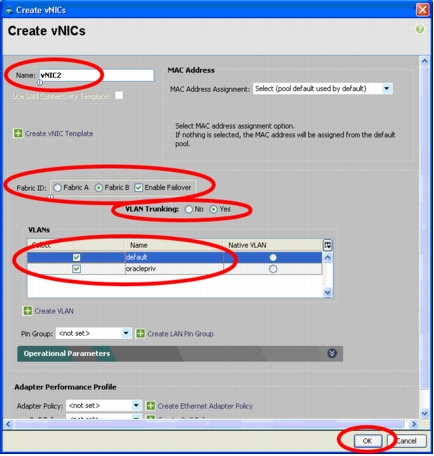Open the Adapter Policy dropdown
The width and height of the screenshot is (434, 456).
(x=136, y=406)
